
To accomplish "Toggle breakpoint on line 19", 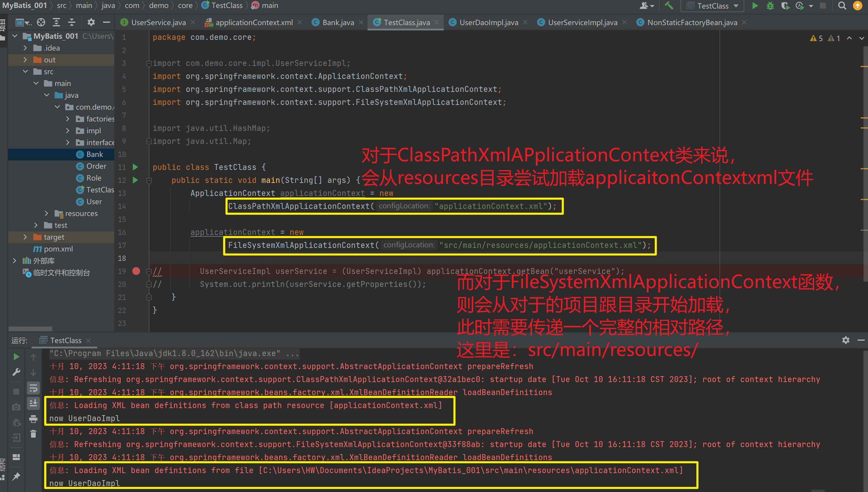I will click(136, 271).
